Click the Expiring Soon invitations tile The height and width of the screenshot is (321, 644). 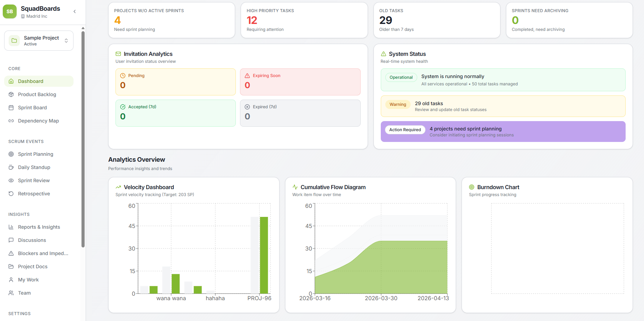[300, 82]
